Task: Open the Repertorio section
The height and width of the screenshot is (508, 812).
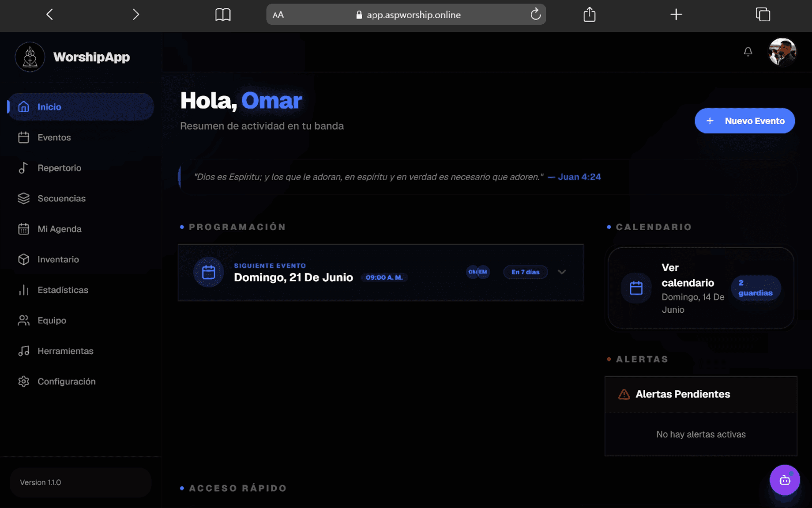Action: tap(81, 168)
